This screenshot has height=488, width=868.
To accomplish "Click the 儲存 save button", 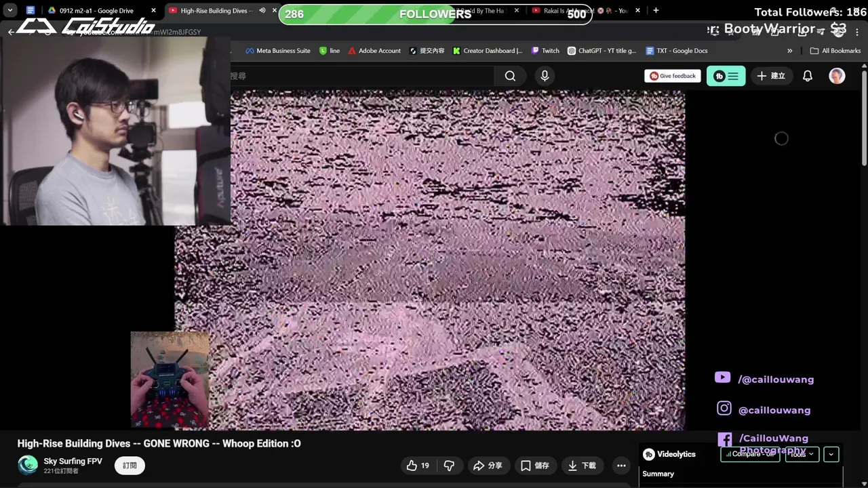I will [534, 466].
